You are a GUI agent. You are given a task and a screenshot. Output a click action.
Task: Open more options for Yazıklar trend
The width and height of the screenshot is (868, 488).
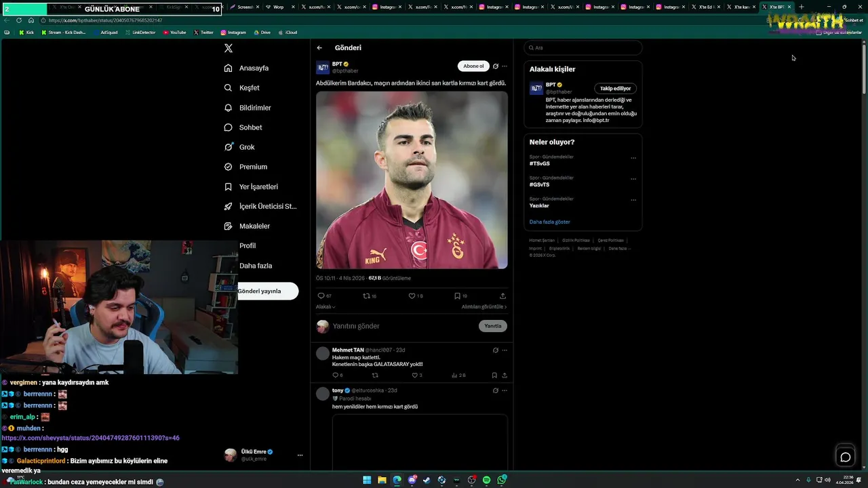pos(633,200)
